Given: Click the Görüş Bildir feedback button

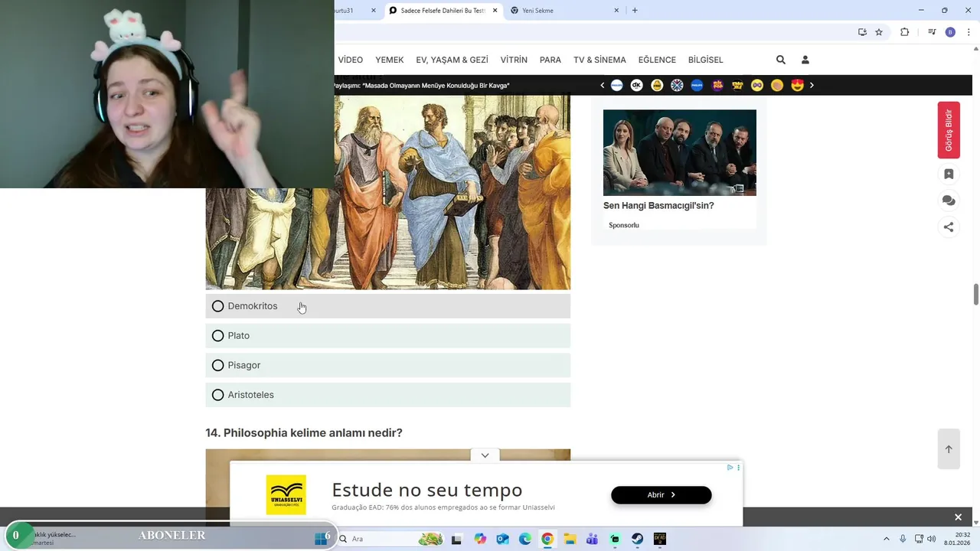Looking at the screenshot, I should [949, 130].
